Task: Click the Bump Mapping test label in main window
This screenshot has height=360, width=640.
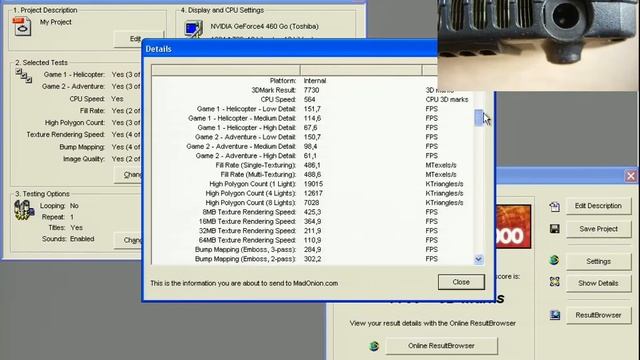Action: coord(82,147)
